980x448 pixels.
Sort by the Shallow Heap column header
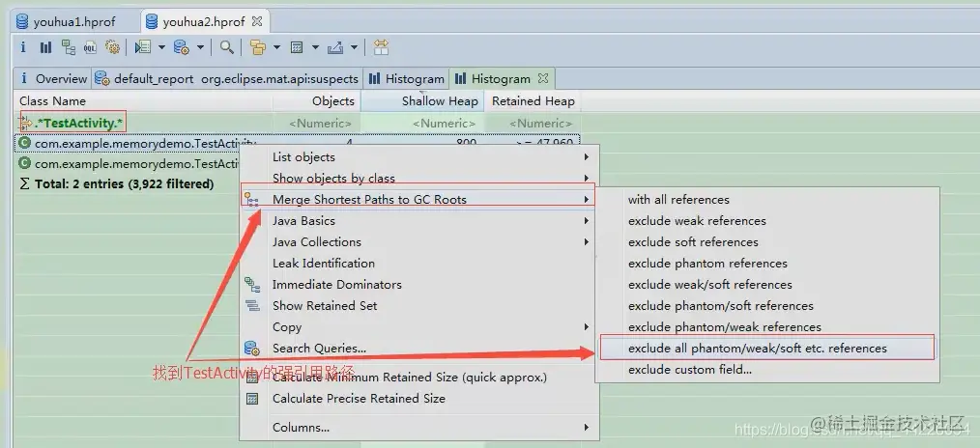click(423, 101)
